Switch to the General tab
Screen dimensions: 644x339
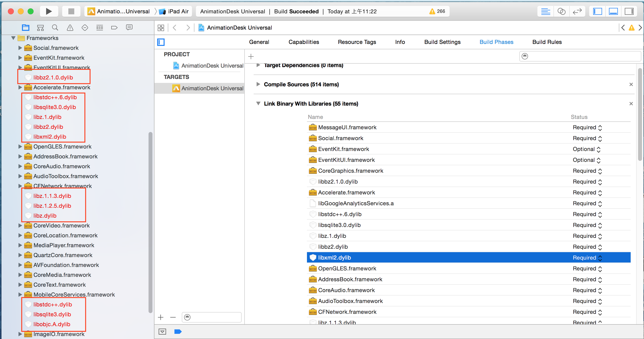click(259, 42)
